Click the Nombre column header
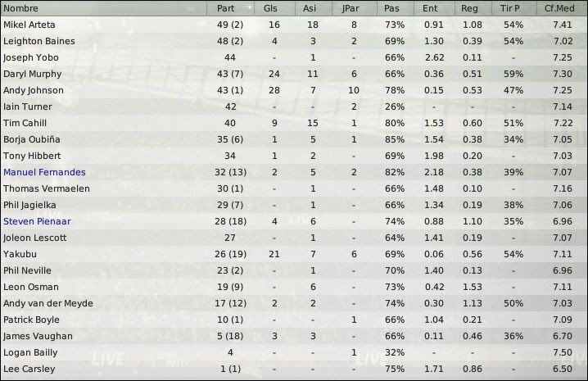Viewport: 588px width, 381px height. tap(103, 8)
